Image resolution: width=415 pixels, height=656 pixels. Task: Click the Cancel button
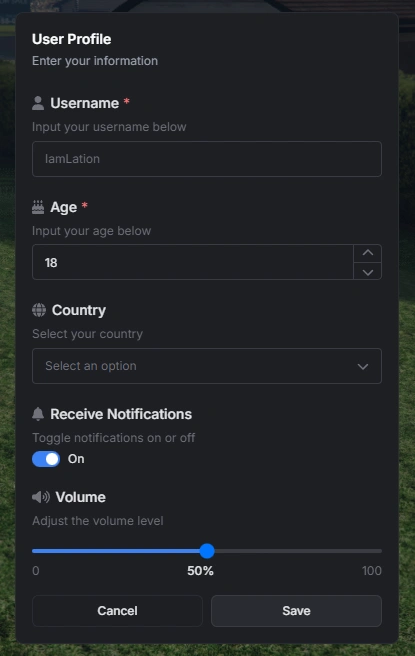pos(117,611)
